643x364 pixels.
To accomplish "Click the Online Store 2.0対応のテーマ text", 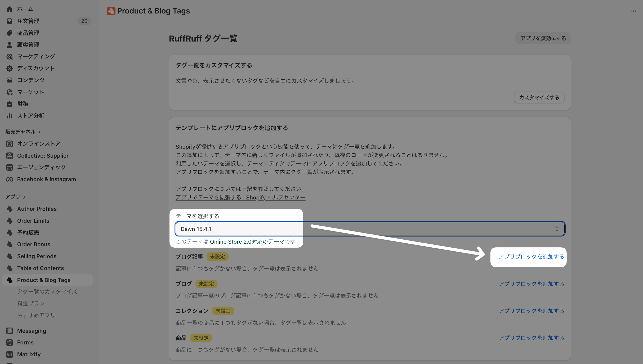I will point(247,242).
